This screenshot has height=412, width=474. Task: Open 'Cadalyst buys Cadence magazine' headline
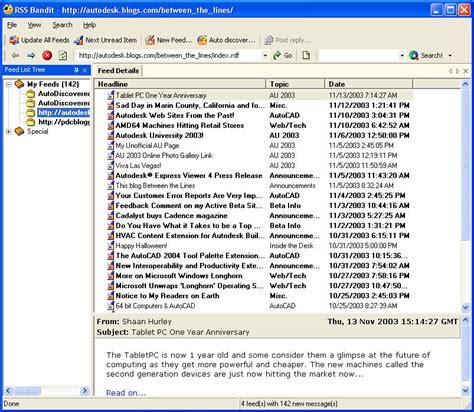click(171, 216)
